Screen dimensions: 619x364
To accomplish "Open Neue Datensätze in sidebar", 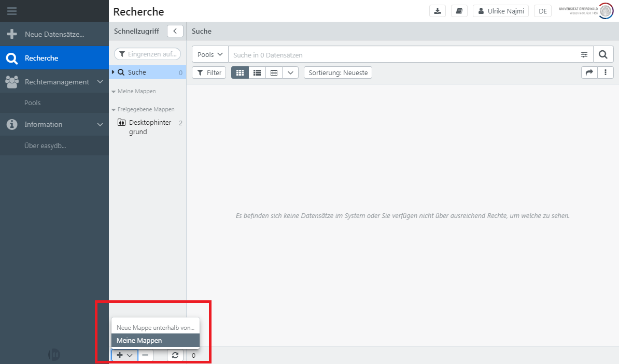I will (54, 34).
